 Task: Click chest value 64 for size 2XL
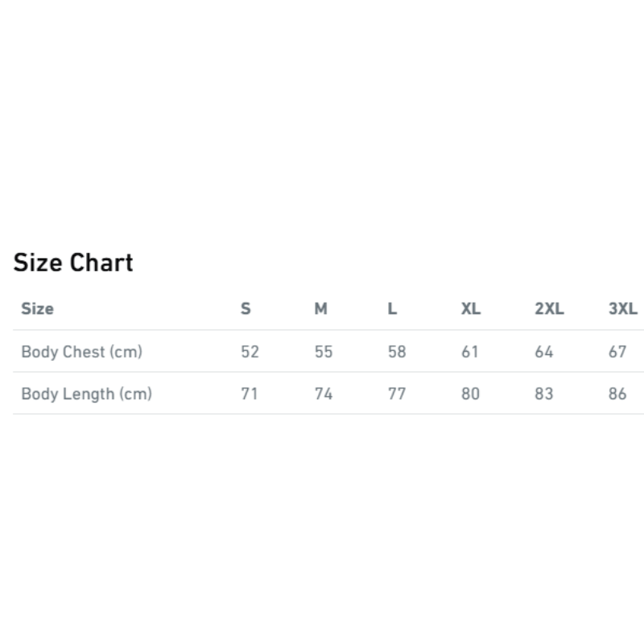[544, 352]
